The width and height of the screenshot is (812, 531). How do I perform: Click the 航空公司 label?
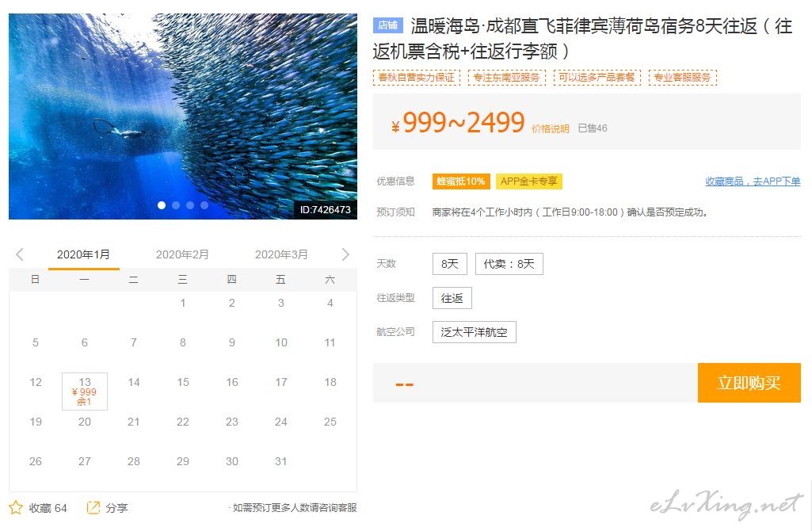coord(395,331)
